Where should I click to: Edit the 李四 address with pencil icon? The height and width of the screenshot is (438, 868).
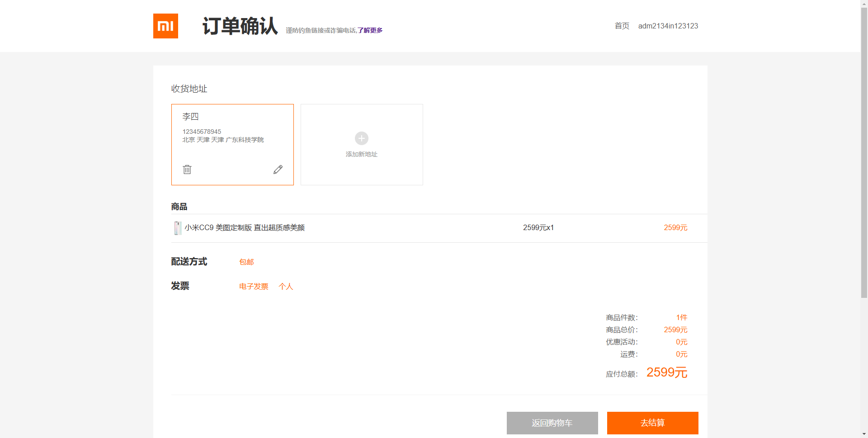coord(278,170)
